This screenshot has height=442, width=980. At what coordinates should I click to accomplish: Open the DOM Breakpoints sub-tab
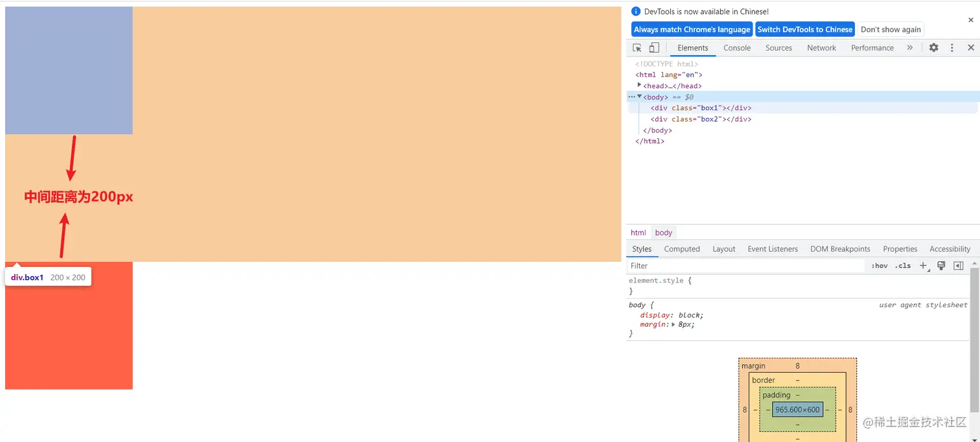click(840, 249)
